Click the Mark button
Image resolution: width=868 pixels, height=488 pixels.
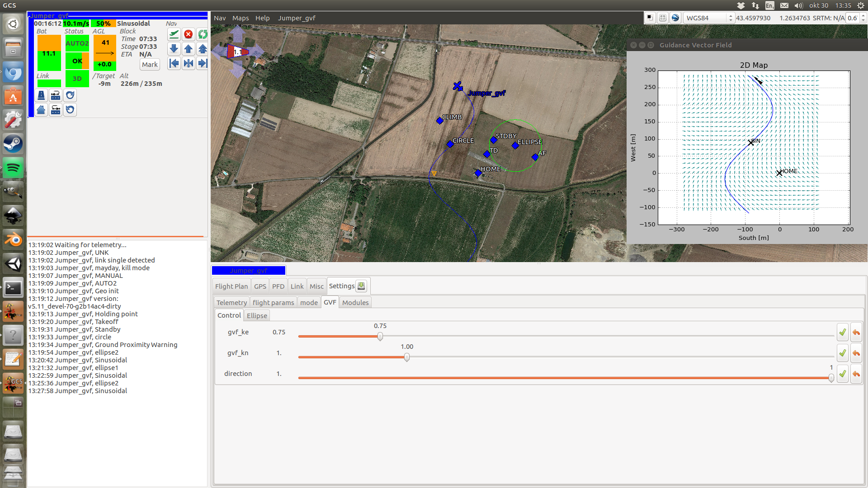150,65
